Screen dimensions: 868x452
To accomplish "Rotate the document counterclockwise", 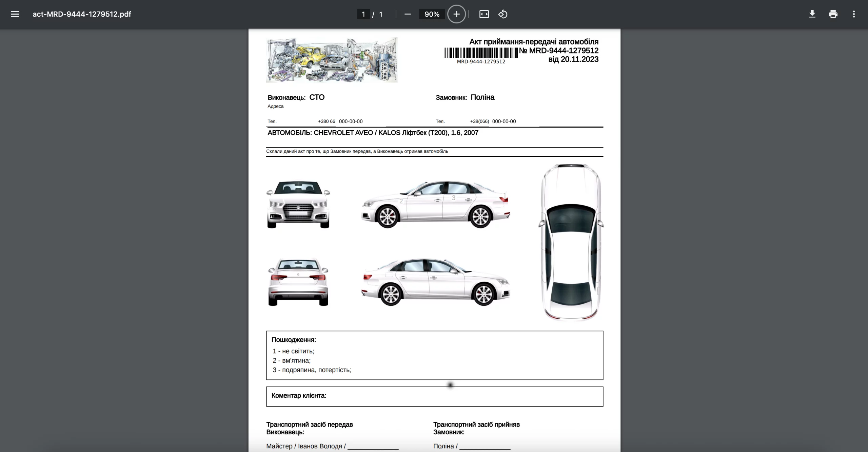I will [502, 14].
